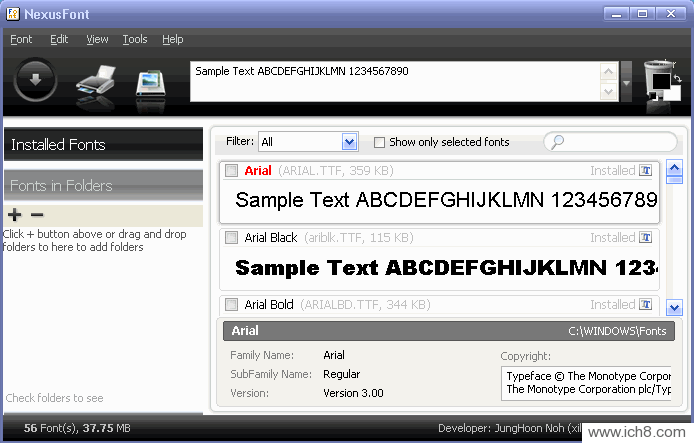Close the NexusFont window
Viewport: 694px width, 443px height.
671,14
